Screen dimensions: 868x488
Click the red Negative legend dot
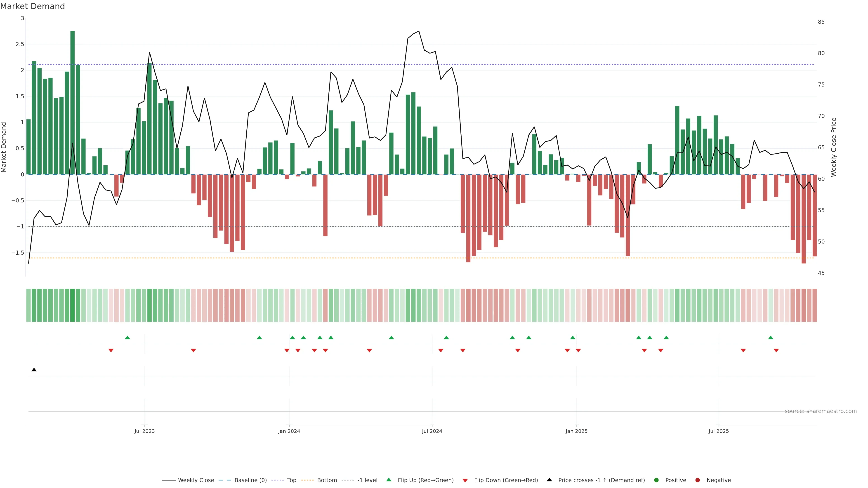[698, 480]
